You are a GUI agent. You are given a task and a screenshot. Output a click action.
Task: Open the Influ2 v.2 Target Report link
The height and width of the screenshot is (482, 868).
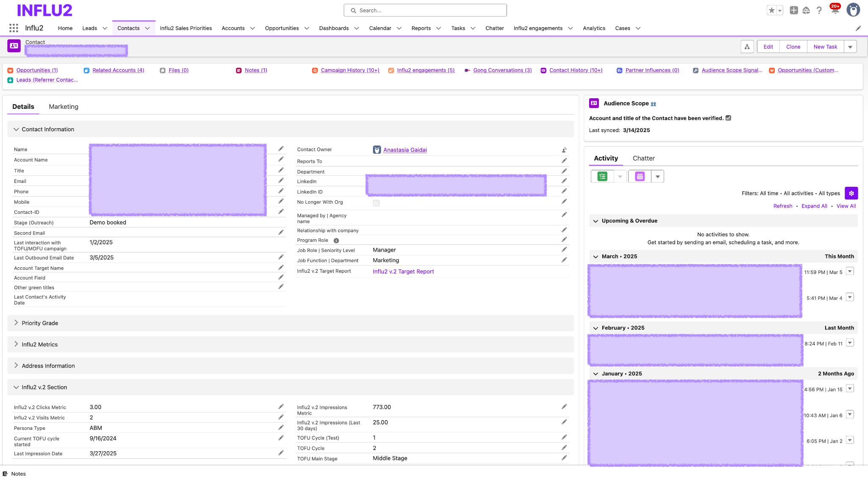403,271
